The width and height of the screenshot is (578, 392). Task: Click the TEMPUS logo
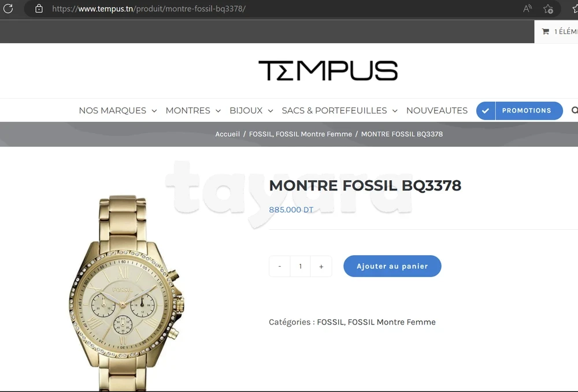click(x=328, y=70)
